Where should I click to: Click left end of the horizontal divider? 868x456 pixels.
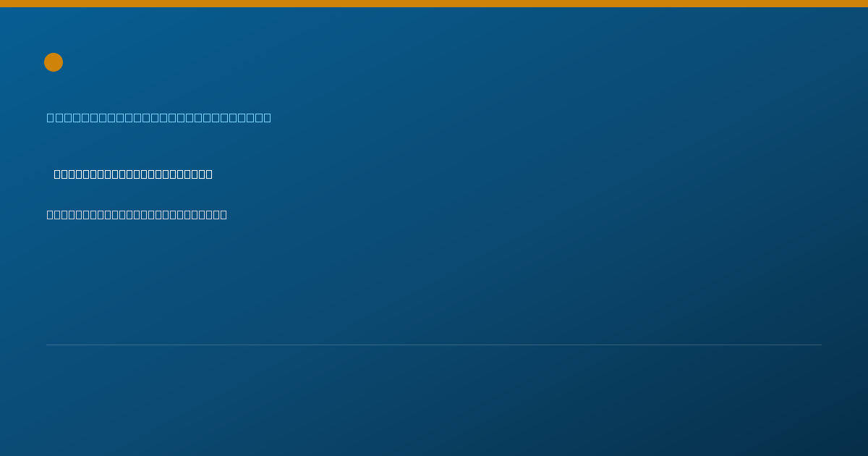click(48, 345)
